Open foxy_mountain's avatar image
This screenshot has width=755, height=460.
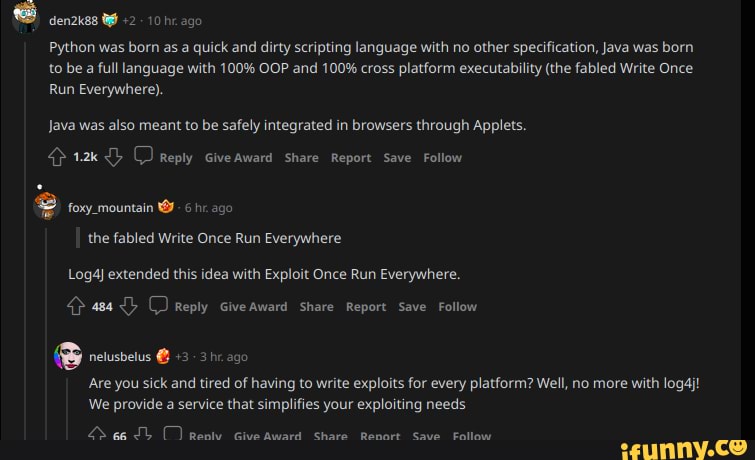pyautogui.click(x=46, y=206)
